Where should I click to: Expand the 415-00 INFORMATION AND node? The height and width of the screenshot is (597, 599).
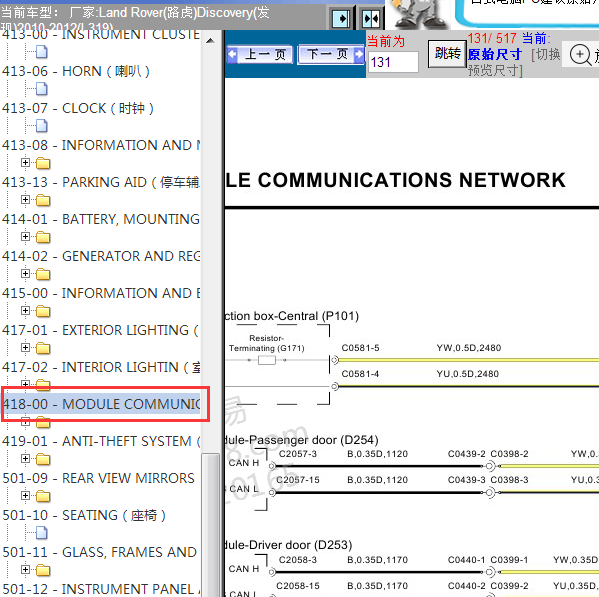click(x=25, y=311)
